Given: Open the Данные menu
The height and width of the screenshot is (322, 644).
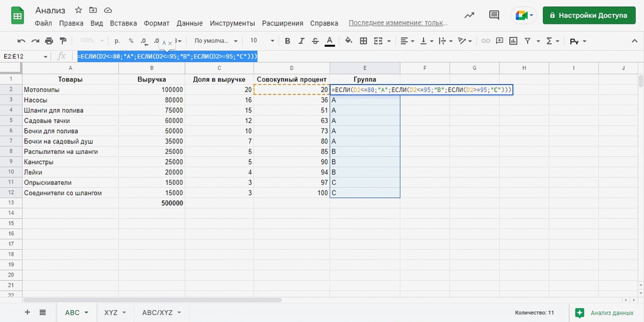Looking at the screenshot, I should coord(189,23).
